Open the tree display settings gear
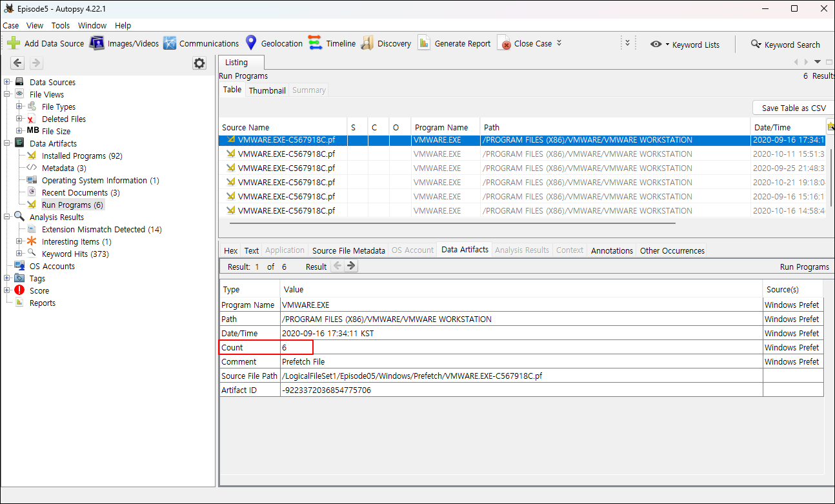The width and height of the screenshot is (835, 504). 199,63
